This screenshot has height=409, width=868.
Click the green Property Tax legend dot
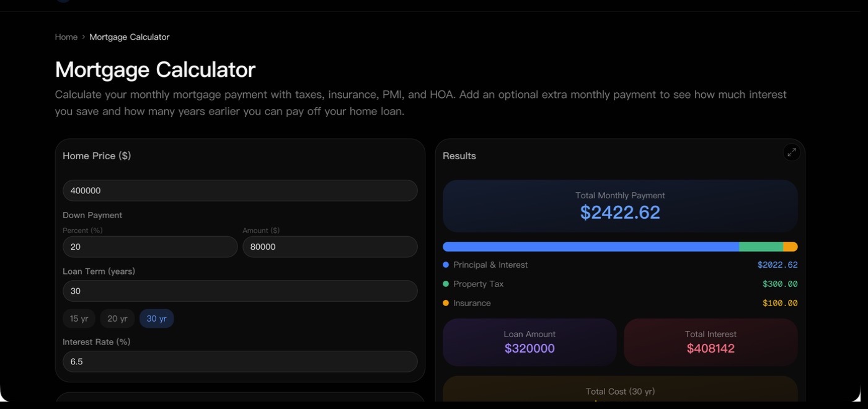[446, 284]
